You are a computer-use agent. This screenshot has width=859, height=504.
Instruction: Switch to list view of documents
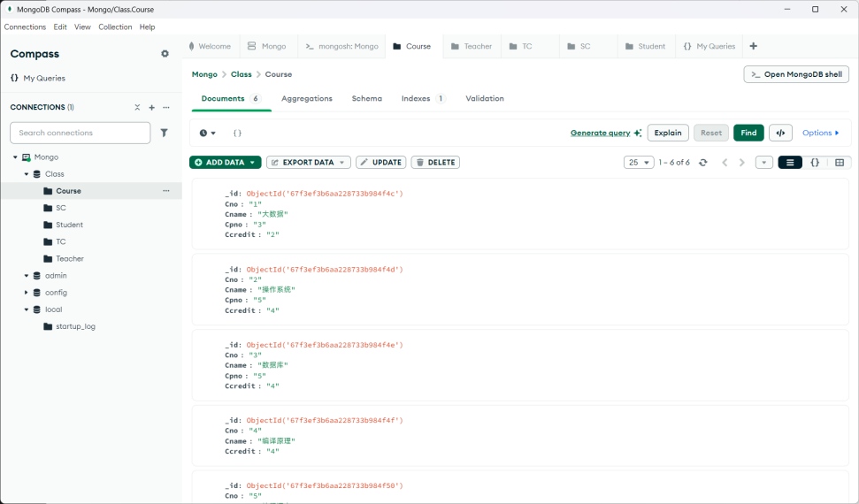[790, 163]
